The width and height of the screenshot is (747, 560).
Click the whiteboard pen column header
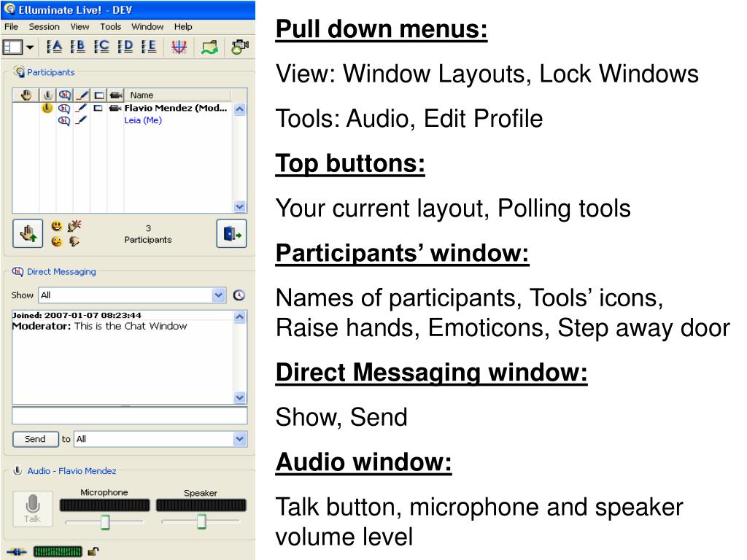point(82,95)
